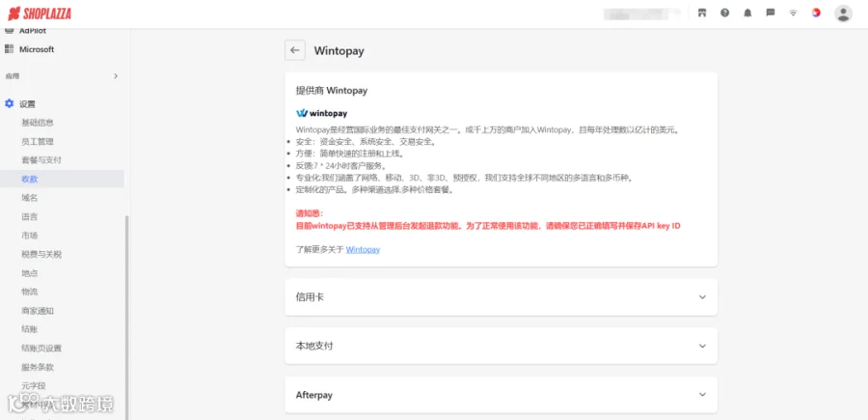Open 服务条款 settings page

pos(37,367)
